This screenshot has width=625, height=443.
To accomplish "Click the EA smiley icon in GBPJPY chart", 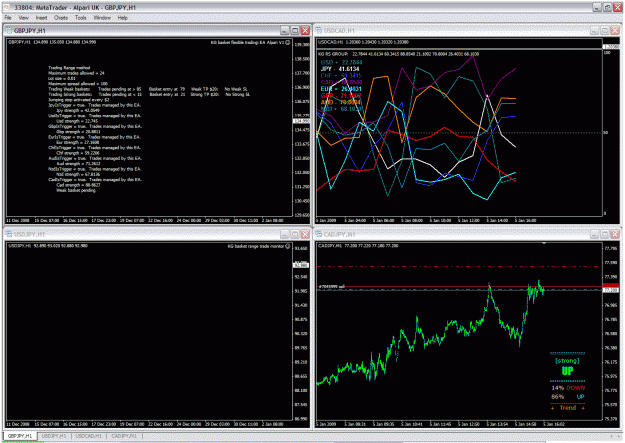I will (288, 42).
